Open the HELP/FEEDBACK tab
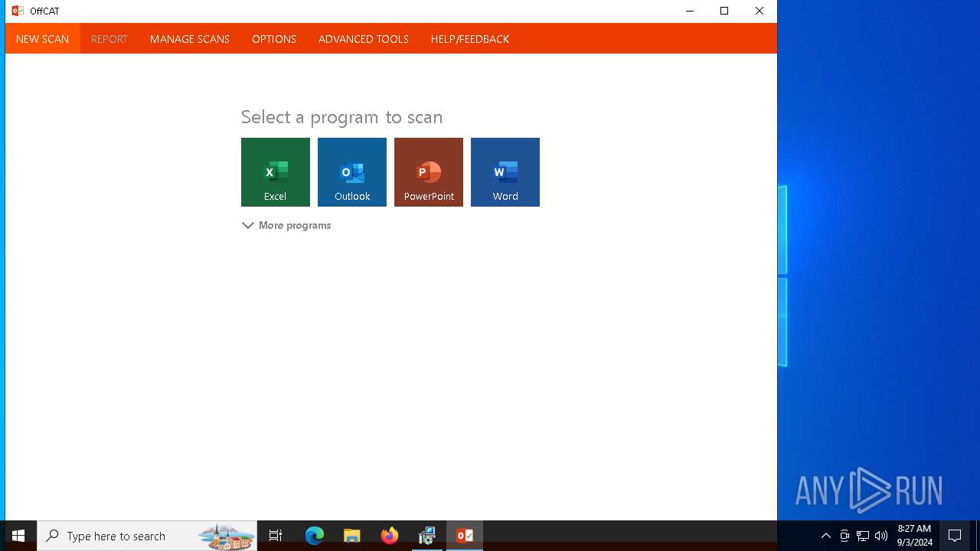The image size is (980, 551). coord(470,39)
